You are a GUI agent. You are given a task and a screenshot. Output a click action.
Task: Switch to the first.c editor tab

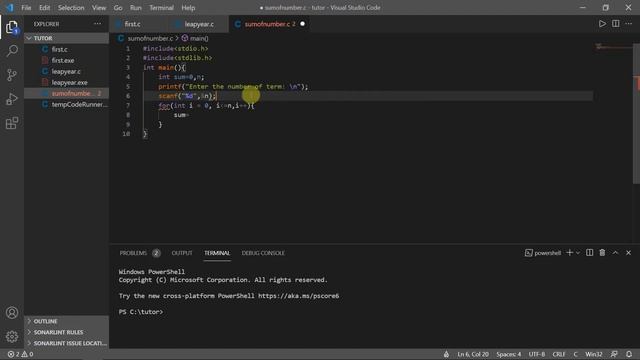139,24
